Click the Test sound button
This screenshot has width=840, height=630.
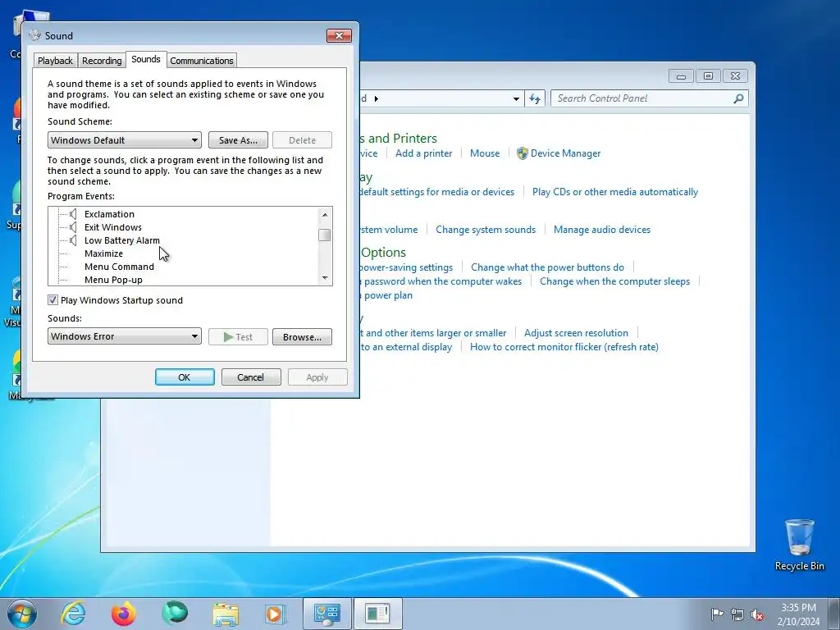coord(238,337)
